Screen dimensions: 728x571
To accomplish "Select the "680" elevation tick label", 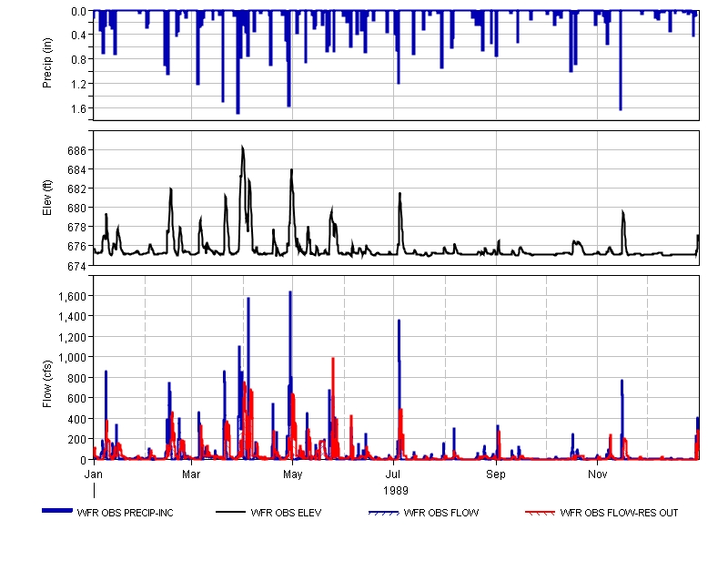I will click(x=77, y=209).
